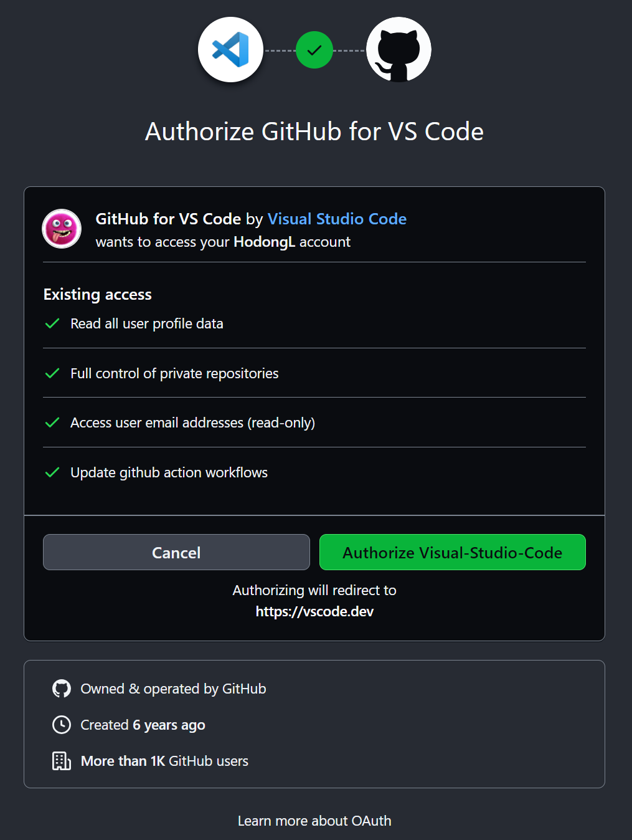The width and height of the screenshot is (632, 840).
Task: Click the GitHub Octocat logo
Action: 399,49
